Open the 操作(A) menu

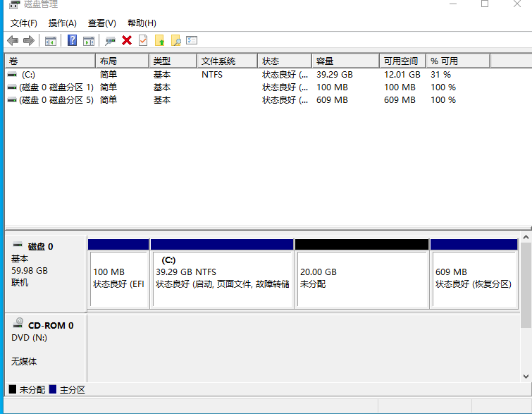[62, 23]
